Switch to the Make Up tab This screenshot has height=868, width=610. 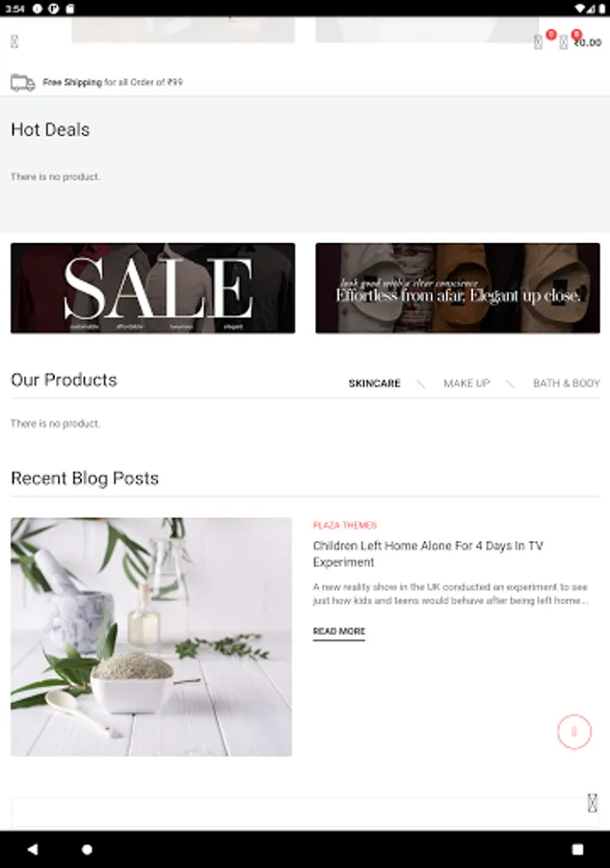(x=466, y=383)
